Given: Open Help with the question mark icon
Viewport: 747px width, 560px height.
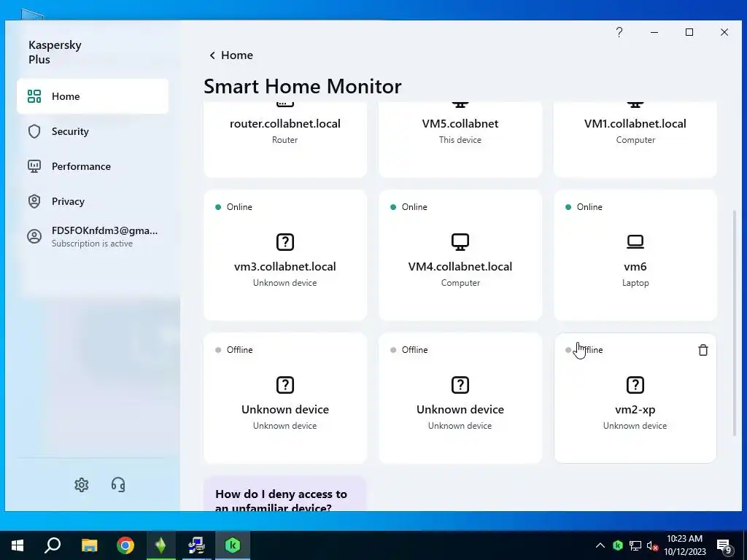Looking at the screenshot, I should 619,32.
